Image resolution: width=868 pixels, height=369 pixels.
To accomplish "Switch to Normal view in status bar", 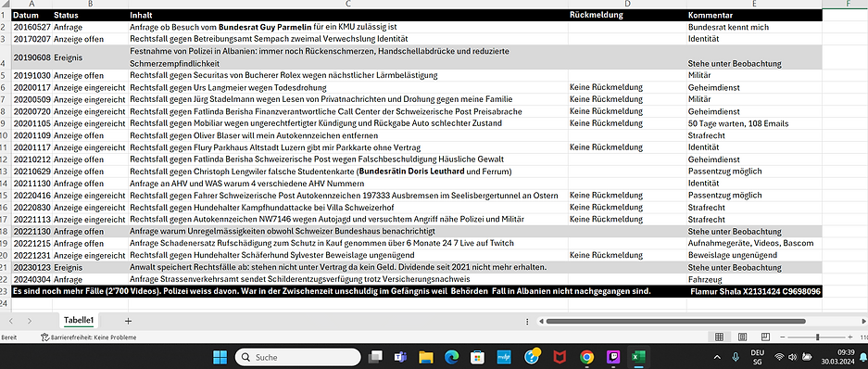I will [x=719, y=337].
